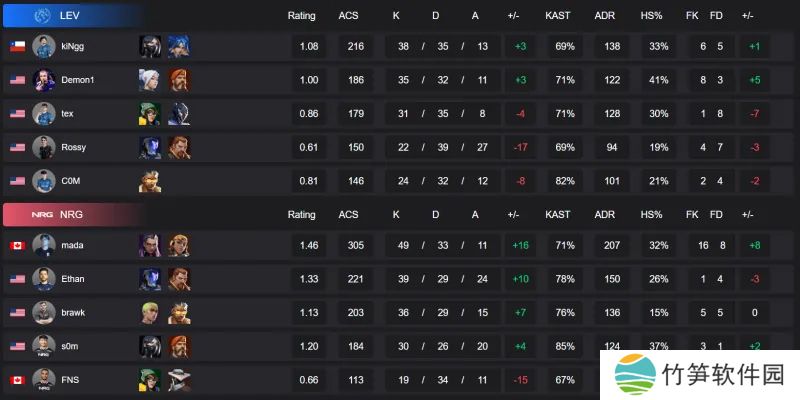The image size is (800, 400).
Task: Click the KAST column header for NRG
Action: 558,215
